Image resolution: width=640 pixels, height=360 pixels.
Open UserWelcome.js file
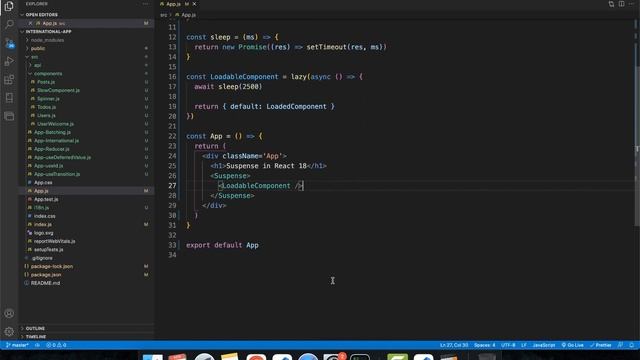[x=56, y=124]
